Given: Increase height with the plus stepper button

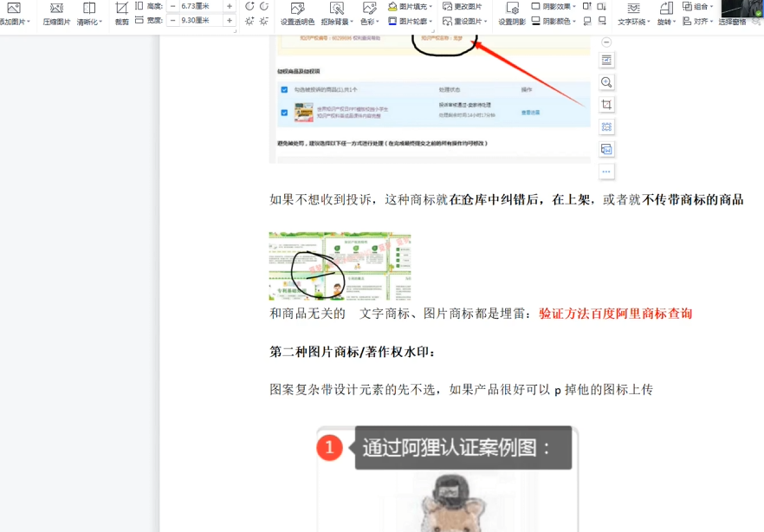Looking at the screenshot, I should pos(230,6).
